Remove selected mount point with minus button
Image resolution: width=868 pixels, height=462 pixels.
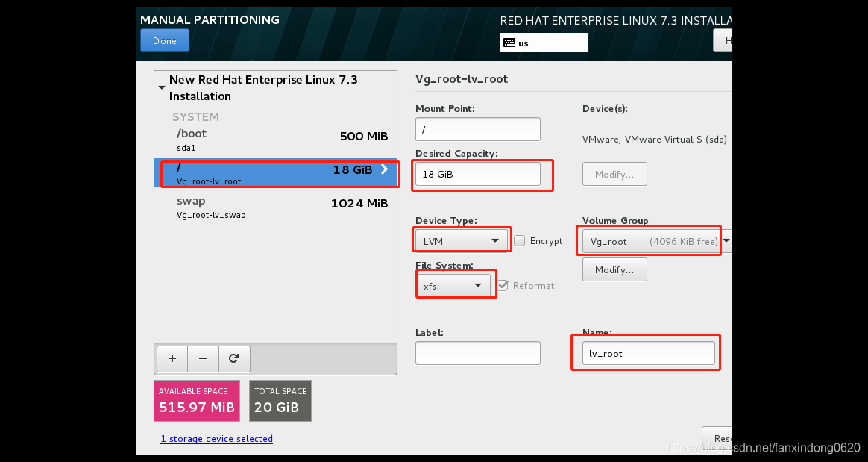tap(203, 358)
